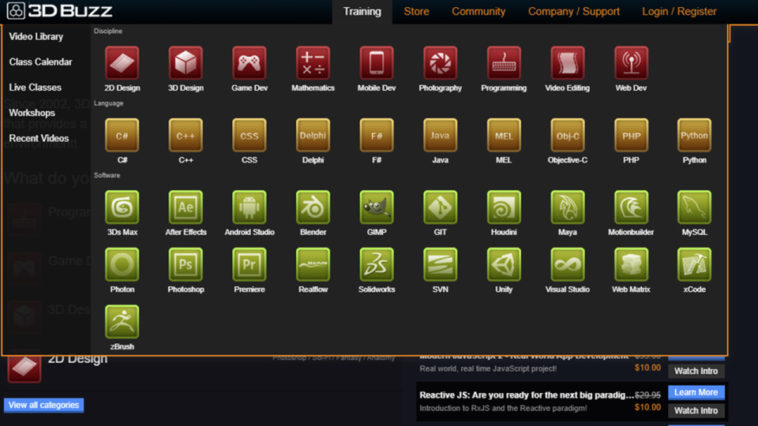Open the Premiere Pr icon
This screenshot has height=426, width=758.
(249, 264)
